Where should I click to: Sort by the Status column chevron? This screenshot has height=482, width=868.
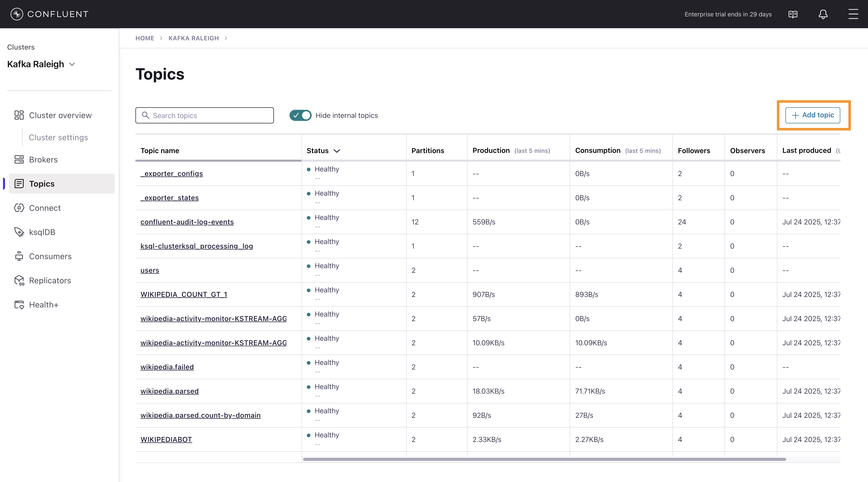(x=337, y=151)
